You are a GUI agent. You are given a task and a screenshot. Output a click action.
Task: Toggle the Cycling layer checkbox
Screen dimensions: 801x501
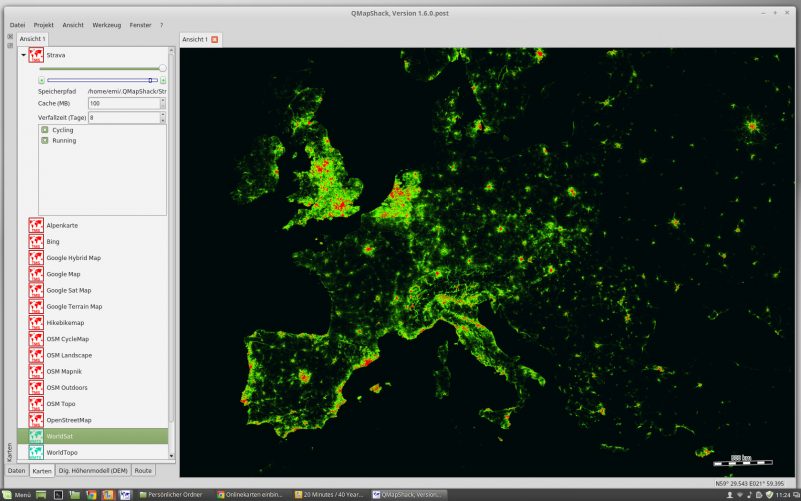click(45, 130)
